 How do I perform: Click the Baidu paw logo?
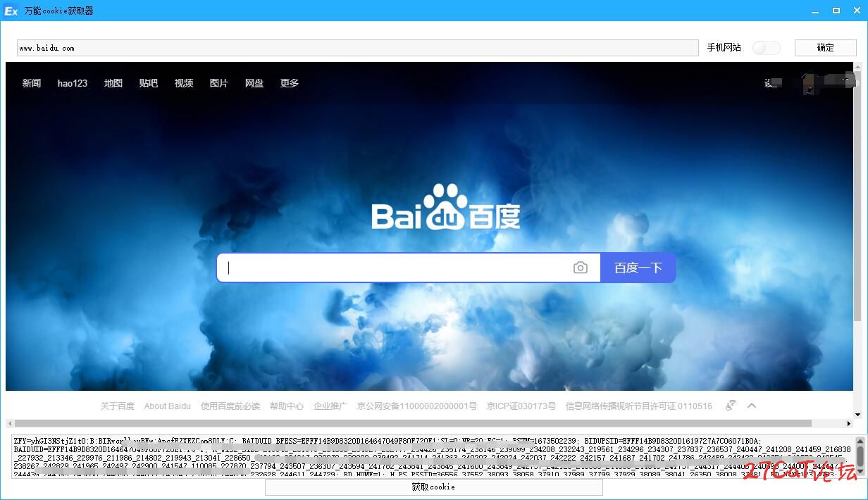coord(447,206)
